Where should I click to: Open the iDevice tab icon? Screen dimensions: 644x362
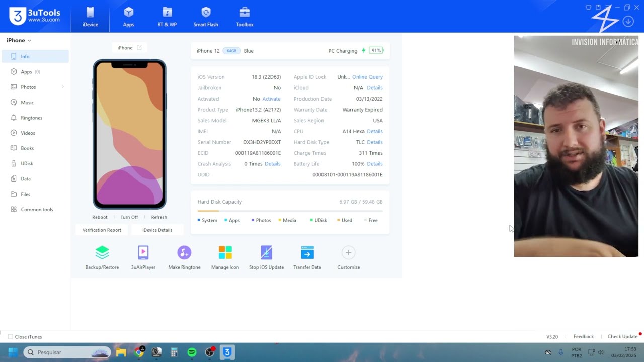(x=90, y=12)
